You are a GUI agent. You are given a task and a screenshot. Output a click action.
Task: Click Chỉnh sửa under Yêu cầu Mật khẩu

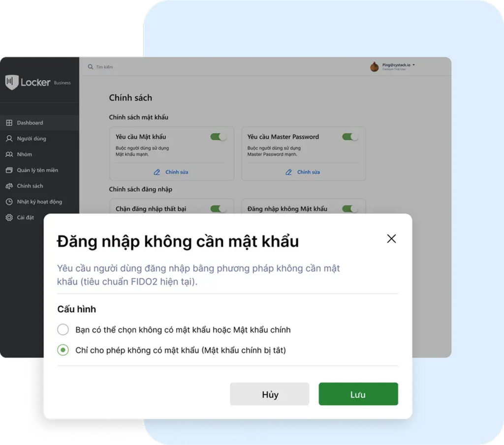[x=171, y=172]
